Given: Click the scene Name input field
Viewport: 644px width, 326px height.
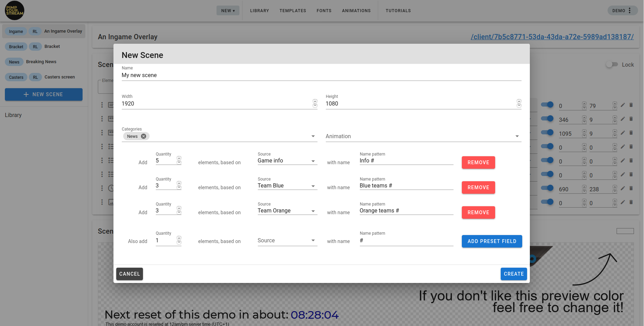Looking at the screenshot, I should coord(321,75).
